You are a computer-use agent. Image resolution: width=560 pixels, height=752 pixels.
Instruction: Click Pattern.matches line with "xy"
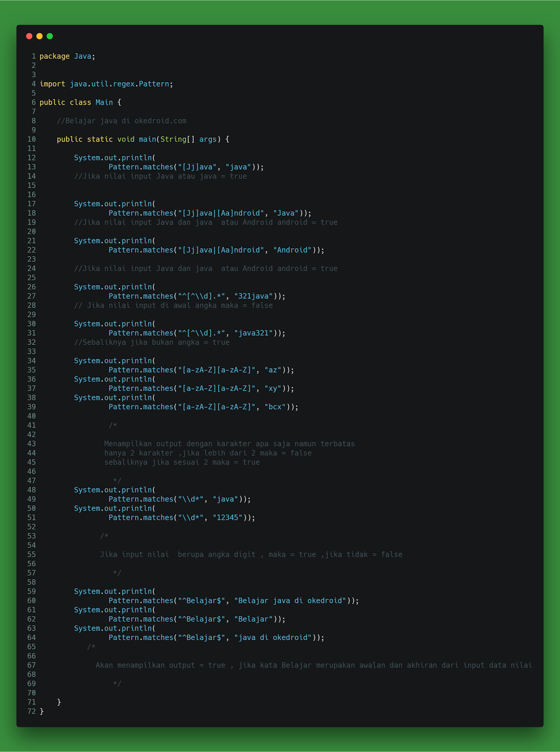click(201, 389)
